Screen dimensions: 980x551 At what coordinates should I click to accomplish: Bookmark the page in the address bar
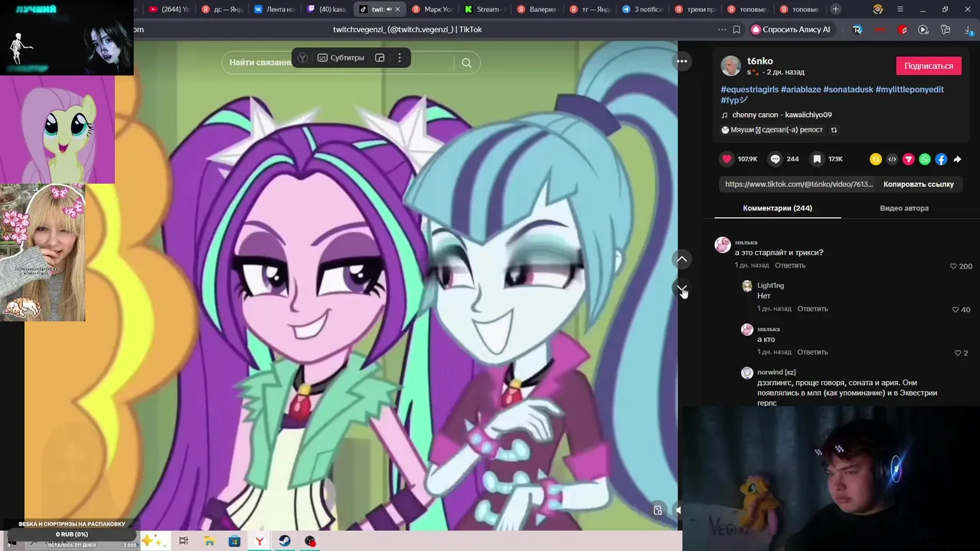point(737,30)
